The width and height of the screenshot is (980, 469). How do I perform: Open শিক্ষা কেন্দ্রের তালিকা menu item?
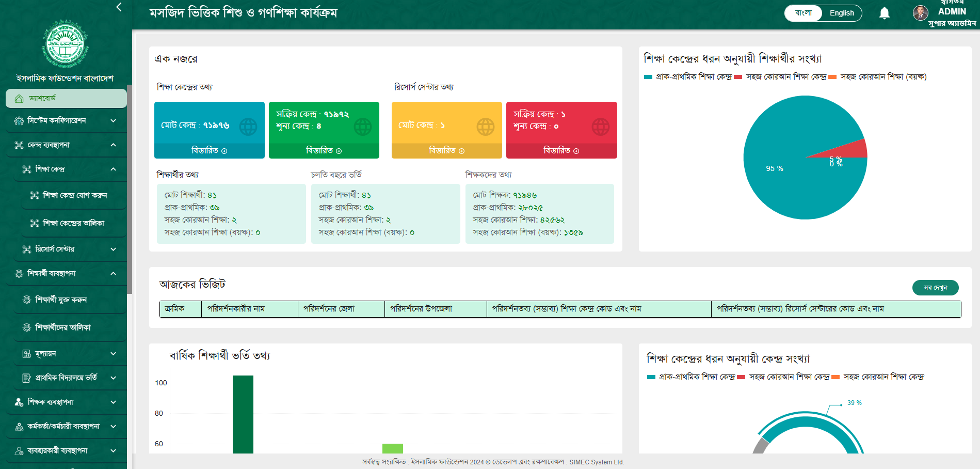click(74, 223)
